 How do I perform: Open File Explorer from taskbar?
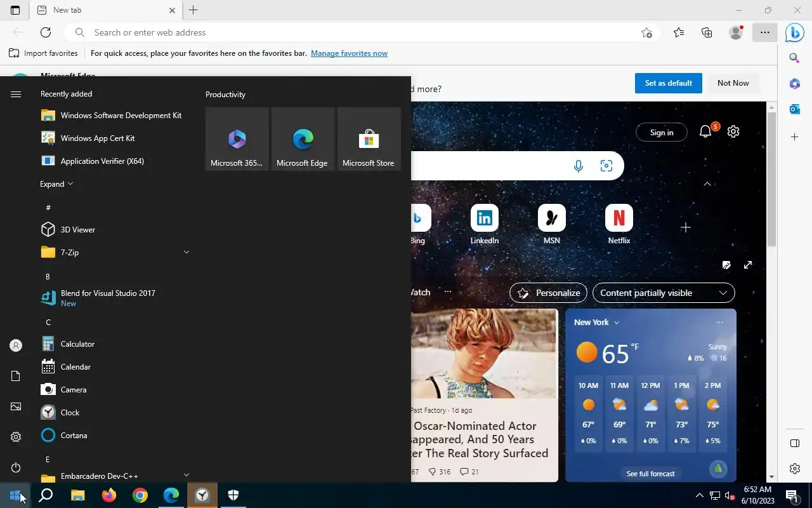[77, 495]
